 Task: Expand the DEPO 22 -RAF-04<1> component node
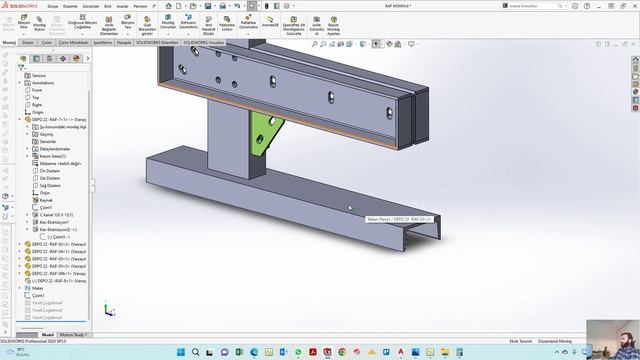click(20, 251)
